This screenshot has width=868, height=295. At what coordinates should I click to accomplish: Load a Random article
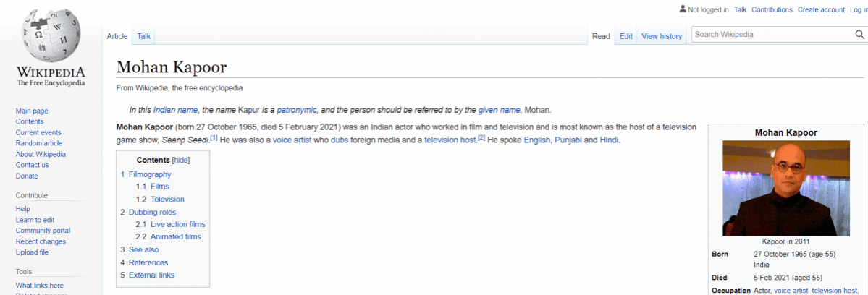tap(39, 144)
